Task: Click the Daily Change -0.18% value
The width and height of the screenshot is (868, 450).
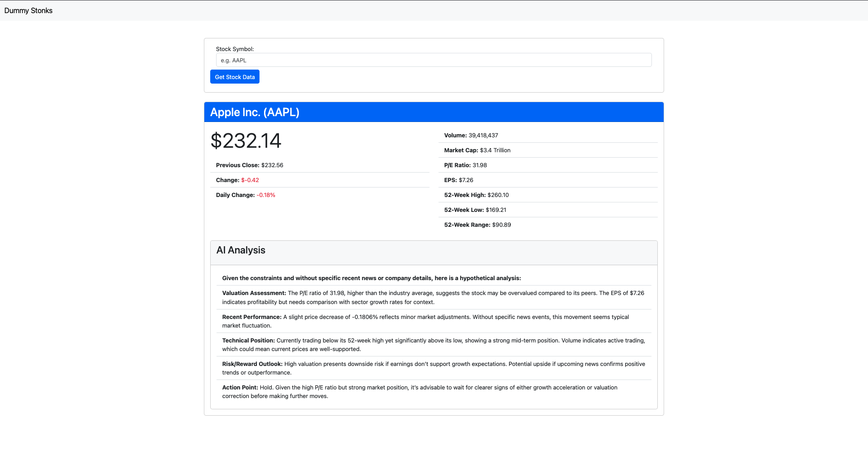Action: [x=266, y=195]
